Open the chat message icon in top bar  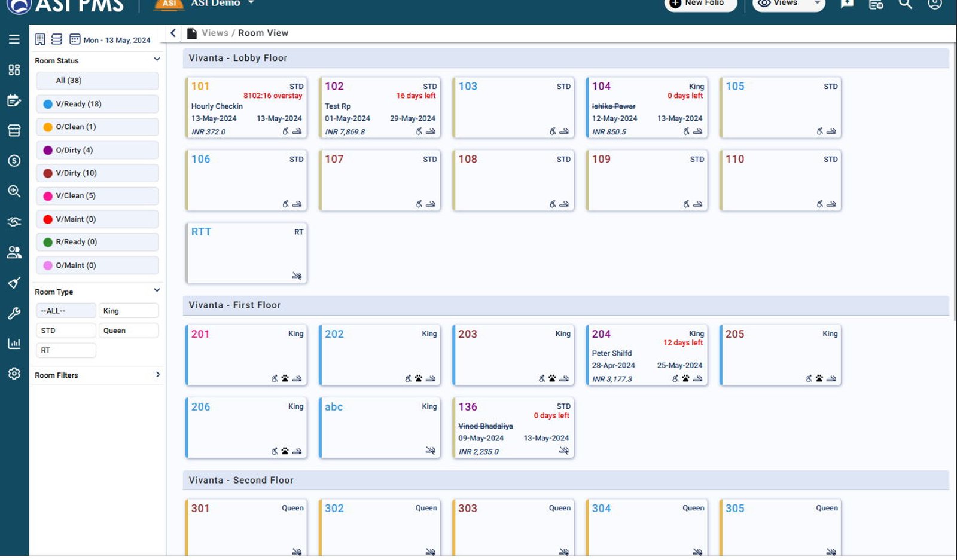(847, 4)
